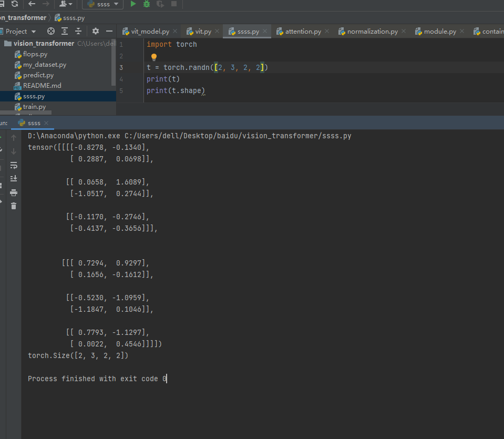Clear console output with trash icon
This screenshot has height=439, width=504.
click(x=14, y=206)
